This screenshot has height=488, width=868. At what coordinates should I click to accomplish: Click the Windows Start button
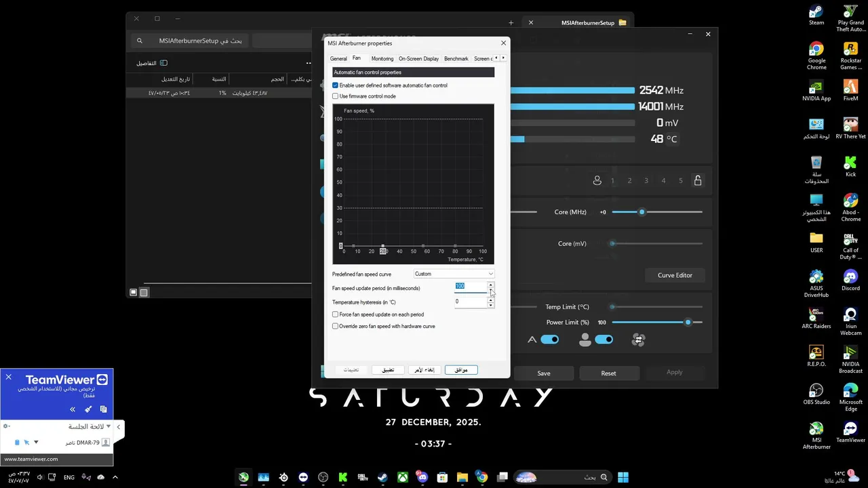point(623,477)
